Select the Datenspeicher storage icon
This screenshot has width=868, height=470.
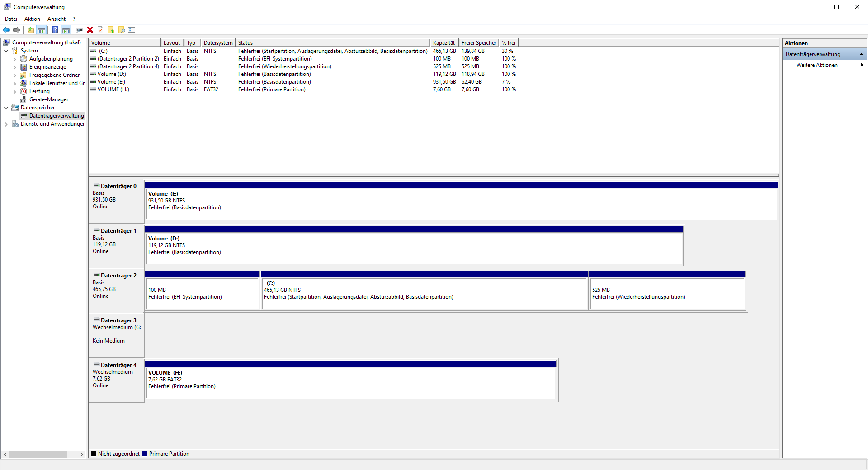[15, 108]
